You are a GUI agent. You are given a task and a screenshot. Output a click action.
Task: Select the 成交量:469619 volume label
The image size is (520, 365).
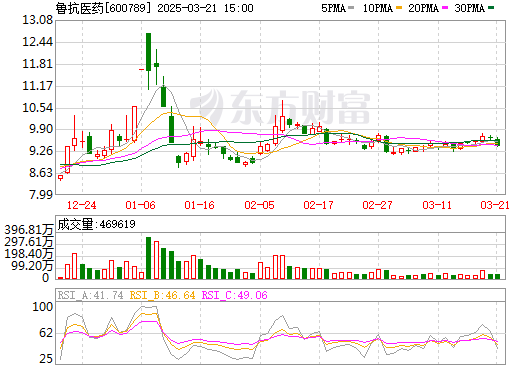point(96,224)
